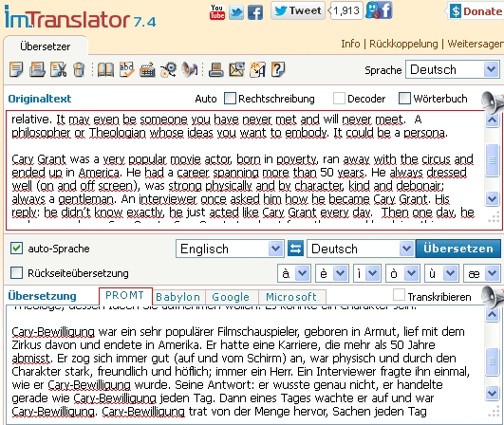Click the help question mark icon
The image size is (504, 425).
tap(278, 69)
